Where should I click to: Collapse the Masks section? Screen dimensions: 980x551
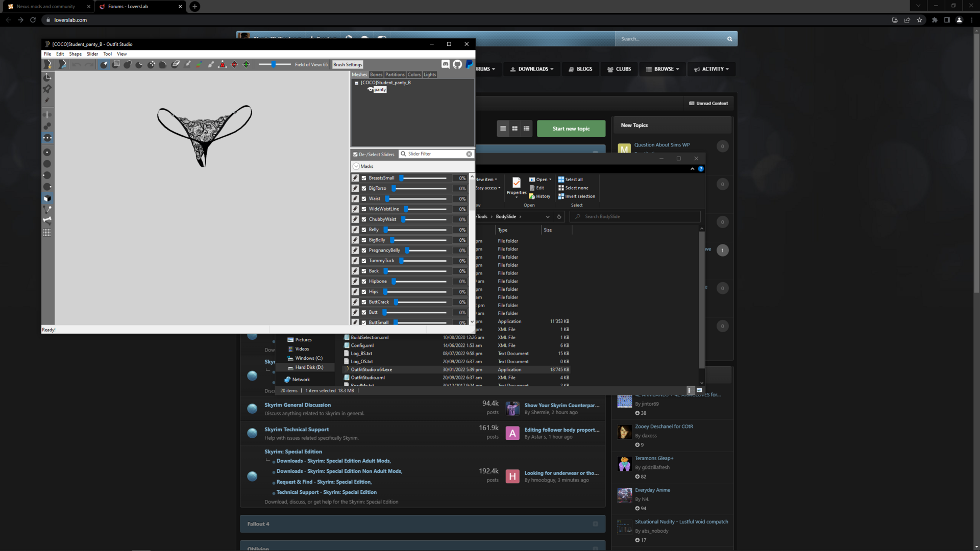point(356,166)
